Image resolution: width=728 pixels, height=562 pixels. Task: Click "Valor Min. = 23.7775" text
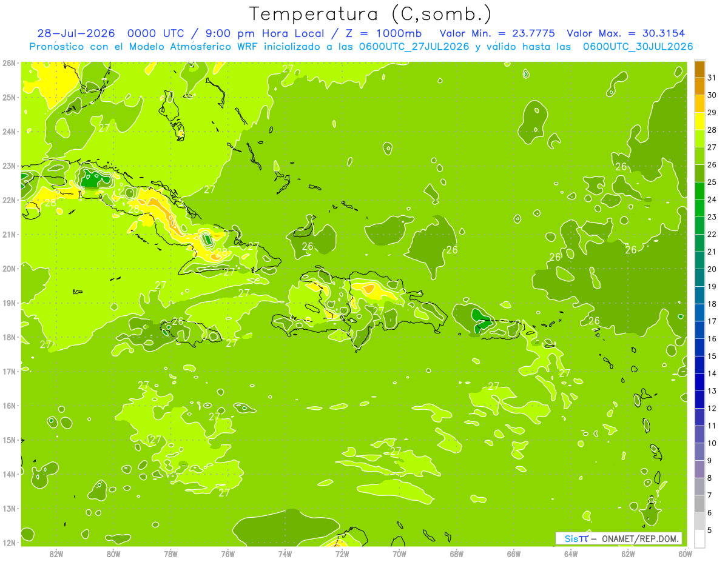497,33
